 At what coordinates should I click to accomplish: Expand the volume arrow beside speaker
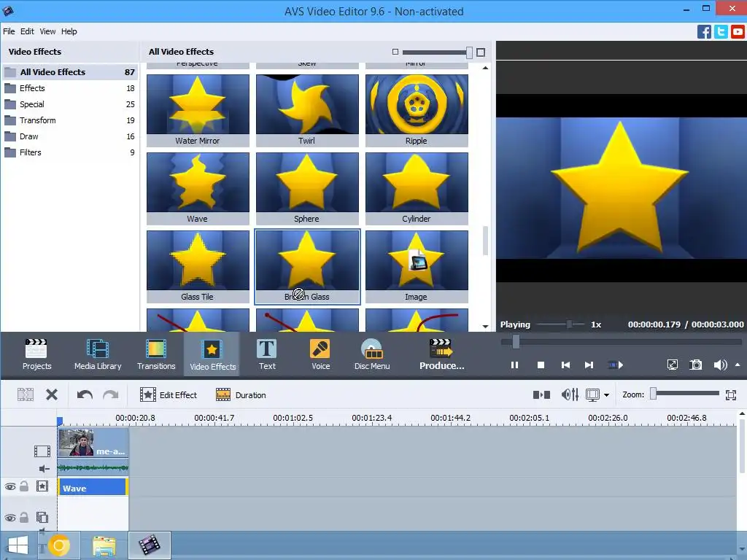point(738,365)
